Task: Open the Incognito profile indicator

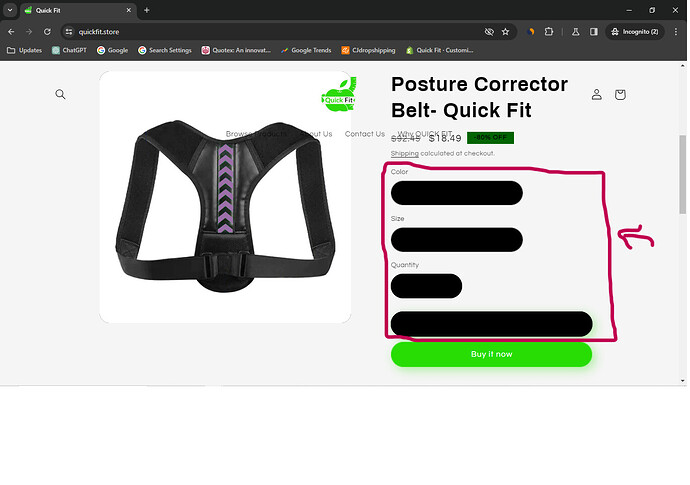Action: coord(635,32)
